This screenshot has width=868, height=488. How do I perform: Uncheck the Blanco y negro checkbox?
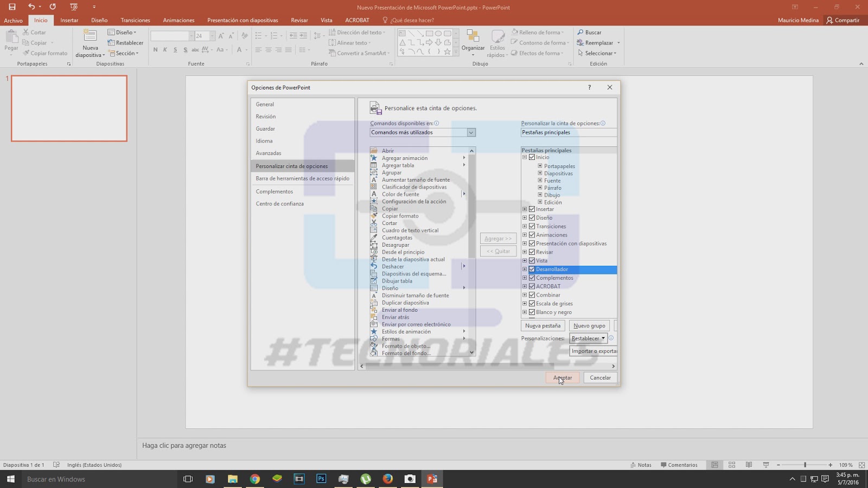click(532, 312)
